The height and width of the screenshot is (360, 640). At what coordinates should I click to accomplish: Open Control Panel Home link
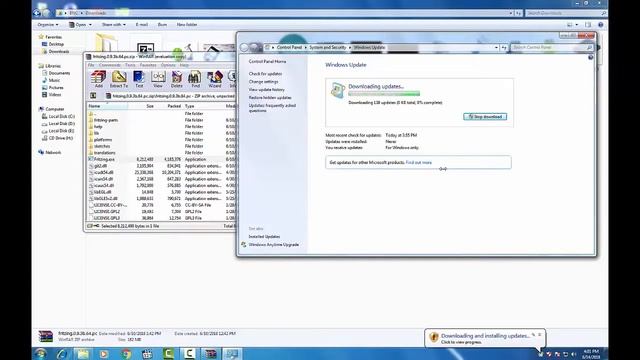point(267,62)
